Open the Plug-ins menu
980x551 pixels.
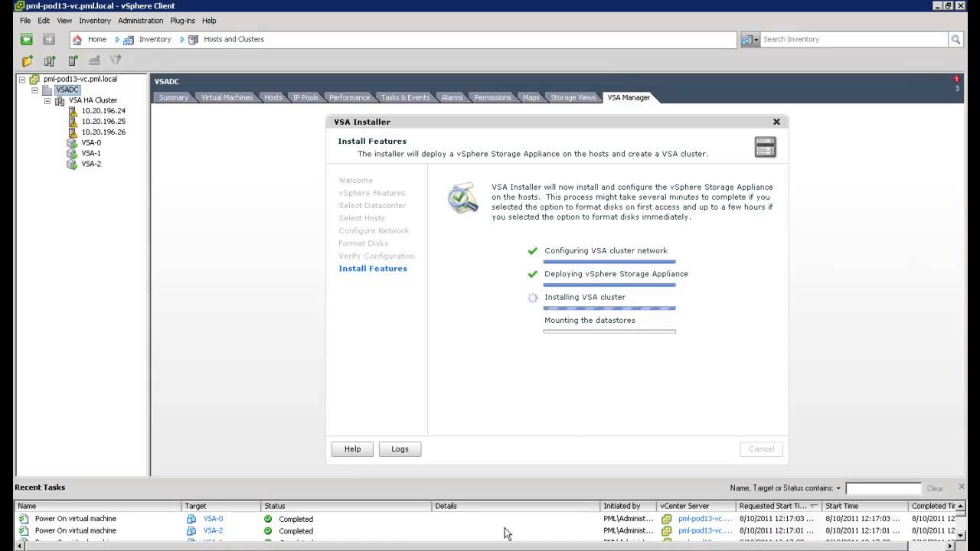point(182,21)
